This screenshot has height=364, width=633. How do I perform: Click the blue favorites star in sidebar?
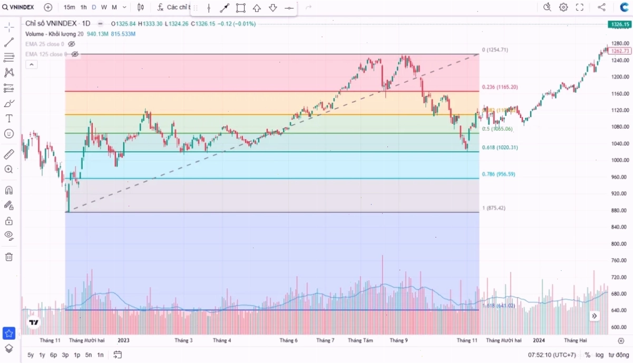9,333
